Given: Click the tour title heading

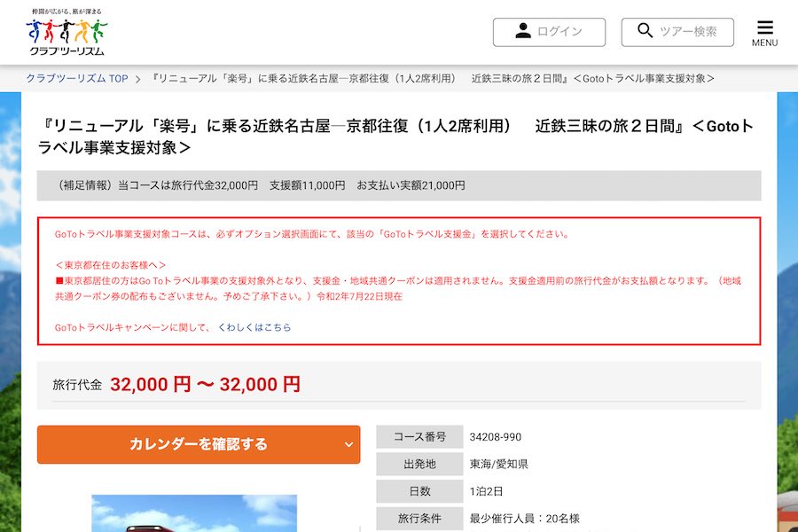Looking at the screenshot, I should 395,137.
